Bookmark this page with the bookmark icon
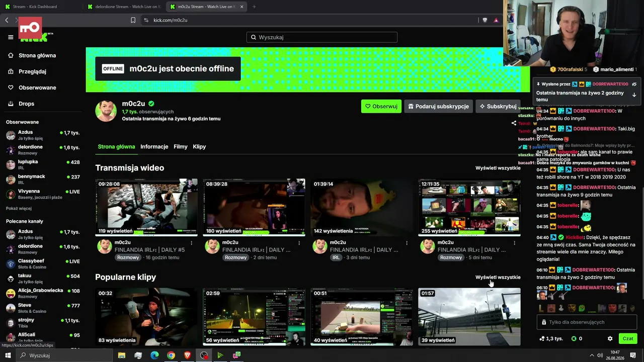This screenshot has width=644, height=362. 133,20
